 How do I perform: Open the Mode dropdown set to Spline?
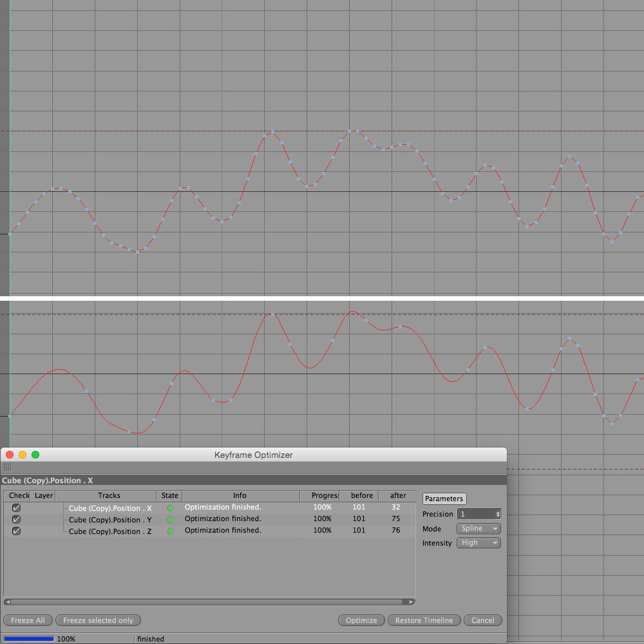pyautogui.click(x=478, y=529)
